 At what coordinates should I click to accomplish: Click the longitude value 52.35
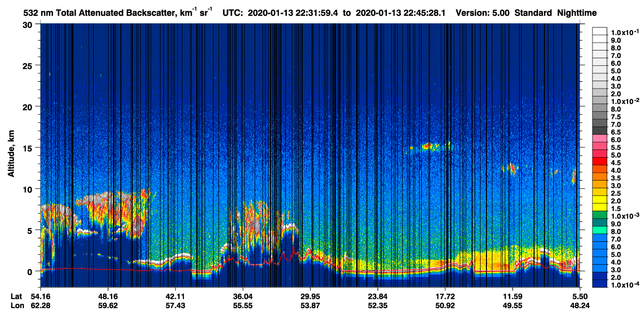377,306
